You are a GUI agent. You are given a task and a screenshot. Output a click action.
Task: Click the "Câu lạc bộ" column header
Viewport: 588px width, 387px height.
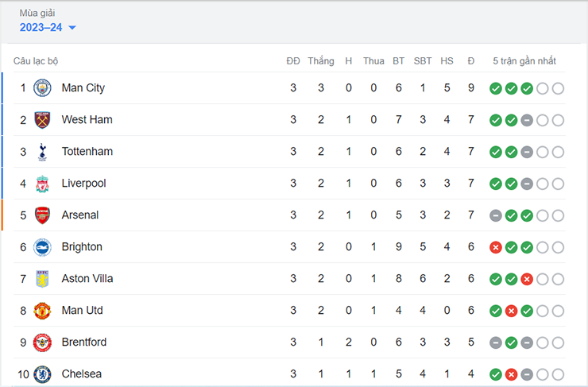[36, 61]
